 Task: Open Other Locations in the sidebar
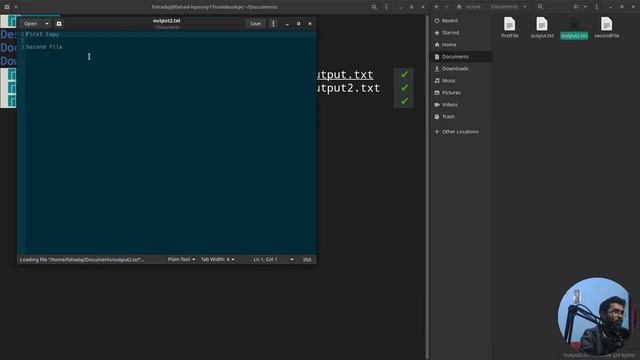tap(461, 132)
